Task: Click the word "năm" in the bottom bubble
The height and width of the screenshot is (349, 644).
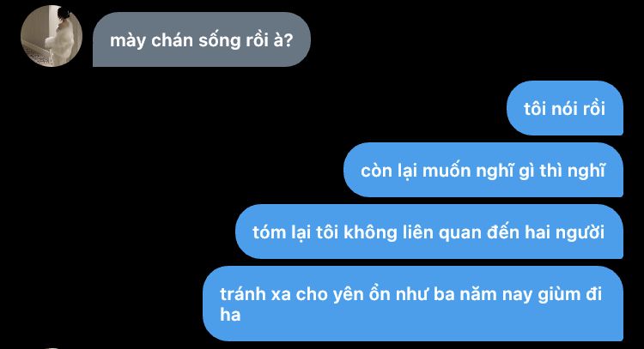Action: (x=477, y=294)
